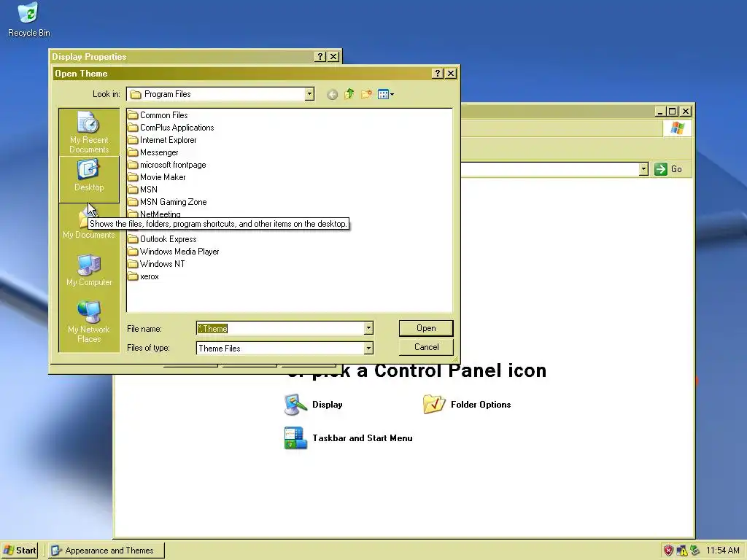Open the View menu icon

tap(385, 94)
